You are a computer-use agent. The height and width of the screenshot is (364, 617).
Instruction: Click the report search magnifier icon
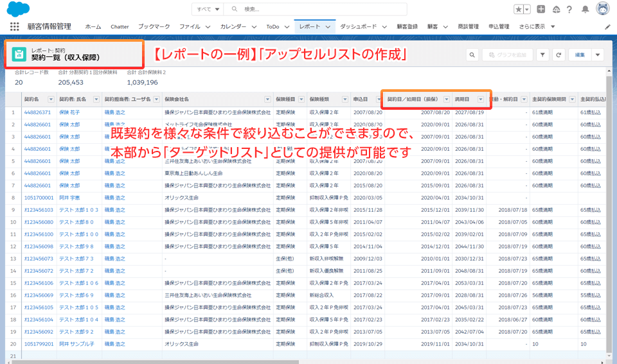(x=472, y=55)
